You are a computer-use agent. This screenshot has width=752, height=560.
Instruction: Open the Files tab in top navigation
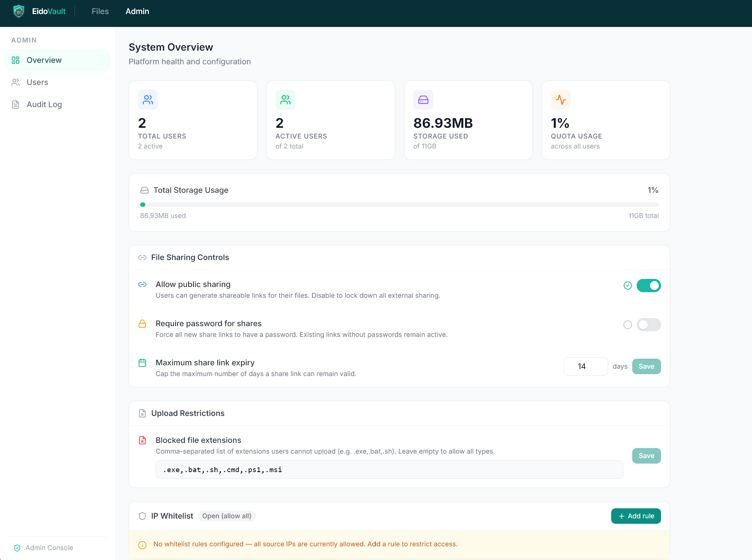point(100,11)
